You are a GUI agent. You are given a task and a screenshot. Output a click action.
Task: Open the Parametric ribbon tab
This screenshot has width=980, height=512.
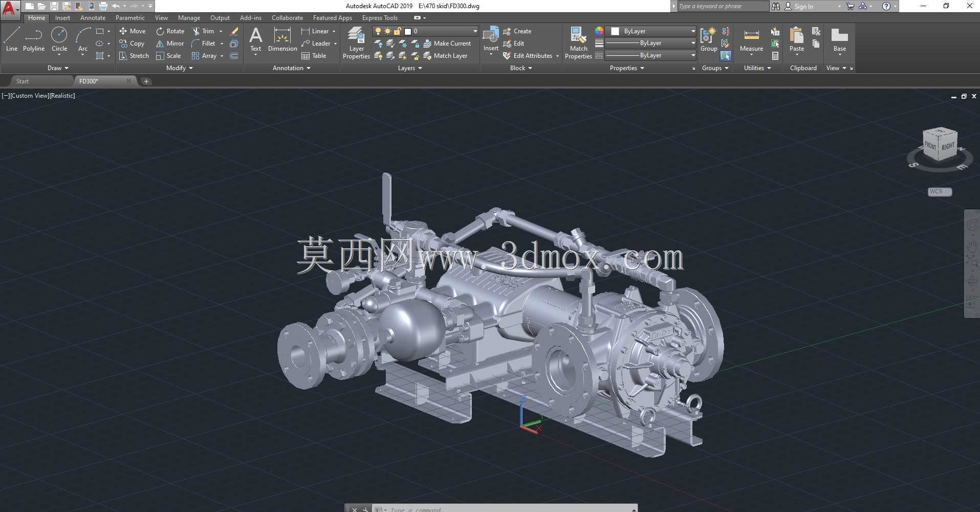pos(130,18)
